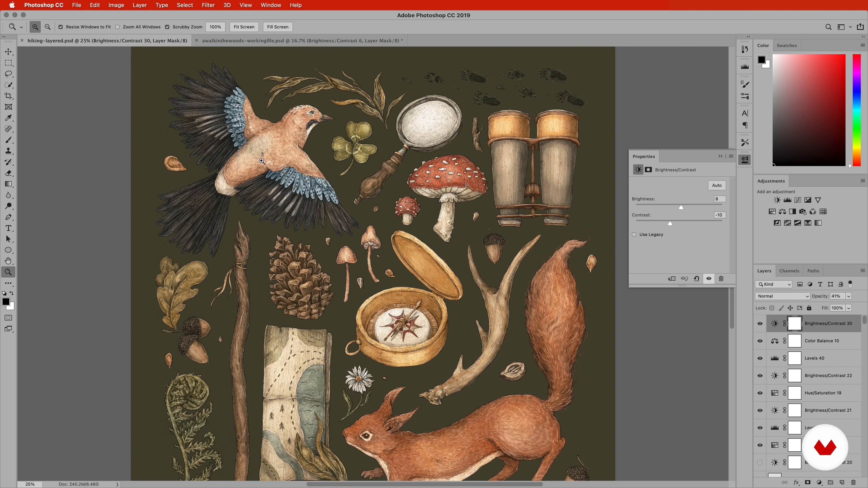Switch to the Channels tab

(x=789, y=271)
